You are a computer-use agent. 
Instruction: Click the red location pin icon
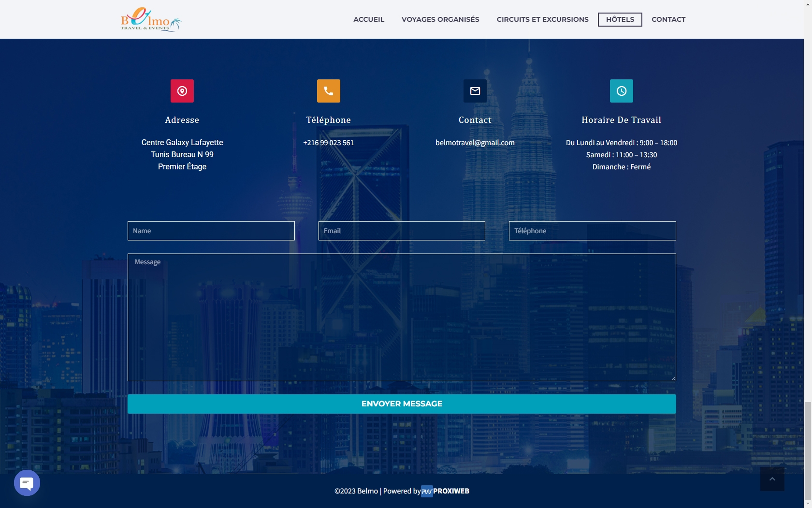point(182,91)
